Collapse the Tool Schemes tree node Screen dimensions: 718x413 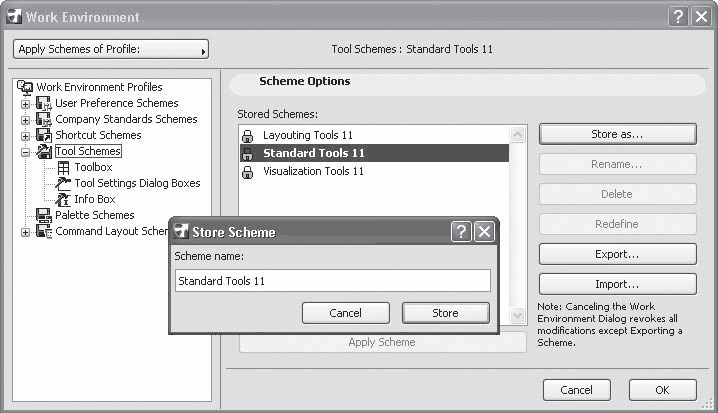[25, 152]
